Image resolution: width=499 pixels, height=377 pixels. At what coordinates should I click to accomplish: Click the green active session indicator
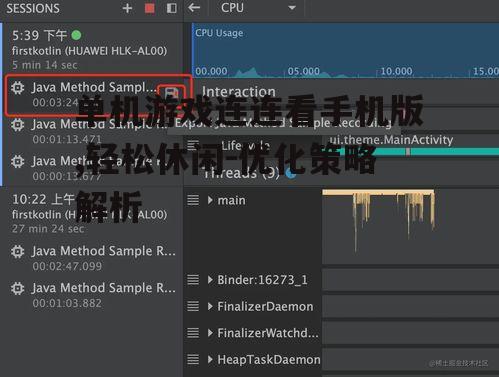pyautogui.click(x=76, y=35)
